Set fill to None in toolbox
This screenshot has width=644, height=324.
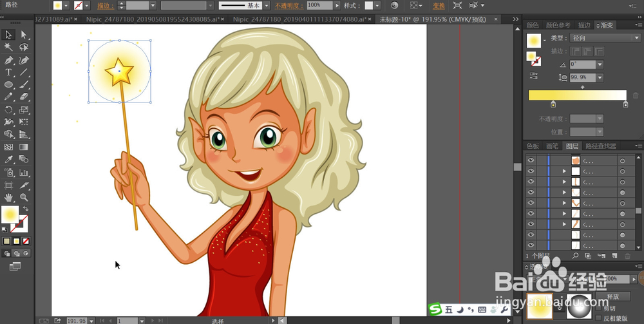point(26,241)
